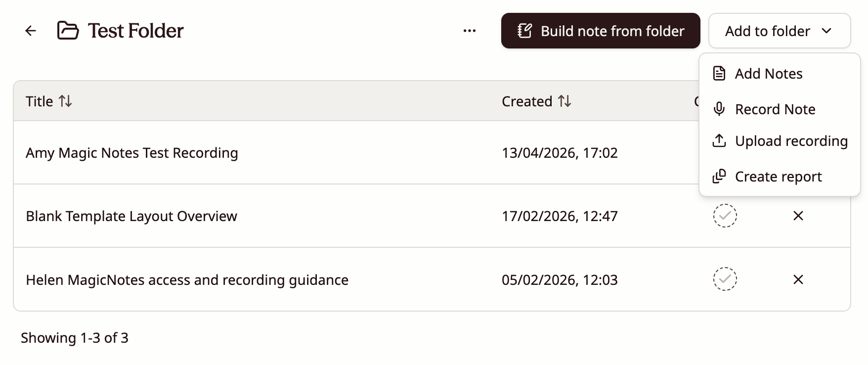Sort by the Created column arrows
Screen dimensions: 868x365
pos(565,101)
